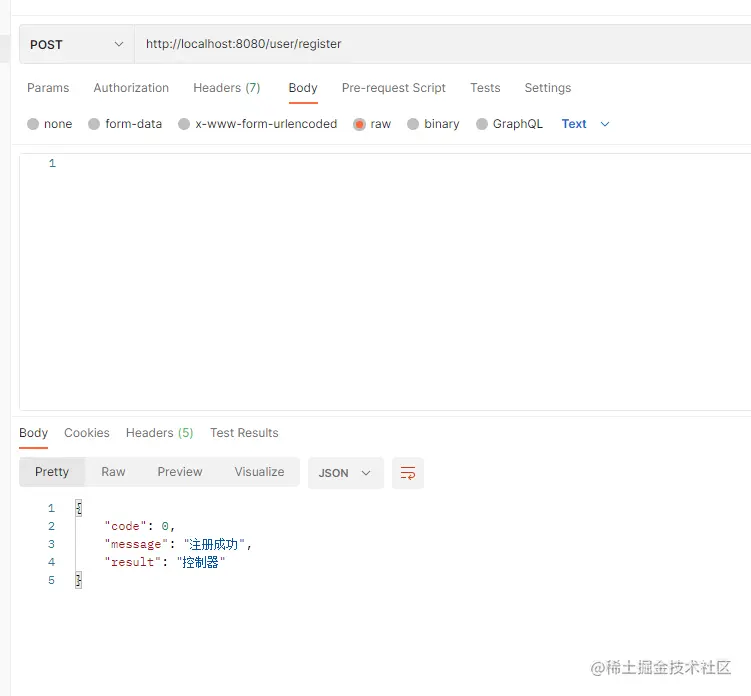The height and width of the screenshot is (696, 751).
Task: Select the form-data radio option
Action: coord(95,124)
